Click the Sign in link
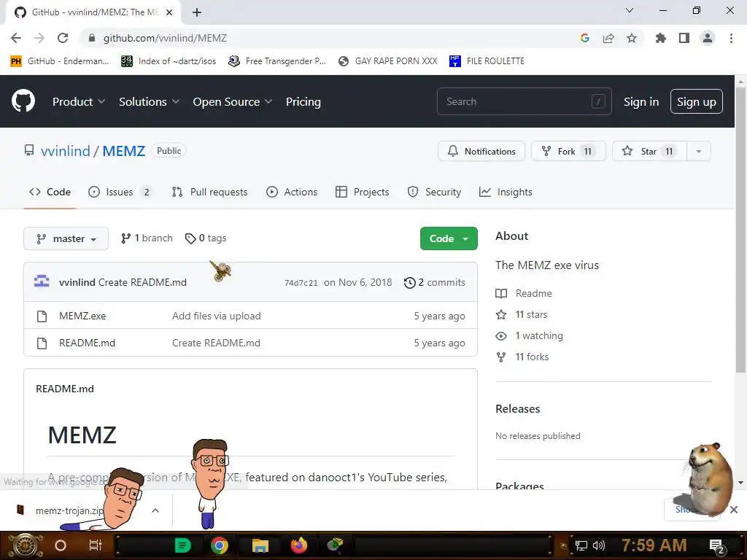The image size is (747, 560). 641,102
